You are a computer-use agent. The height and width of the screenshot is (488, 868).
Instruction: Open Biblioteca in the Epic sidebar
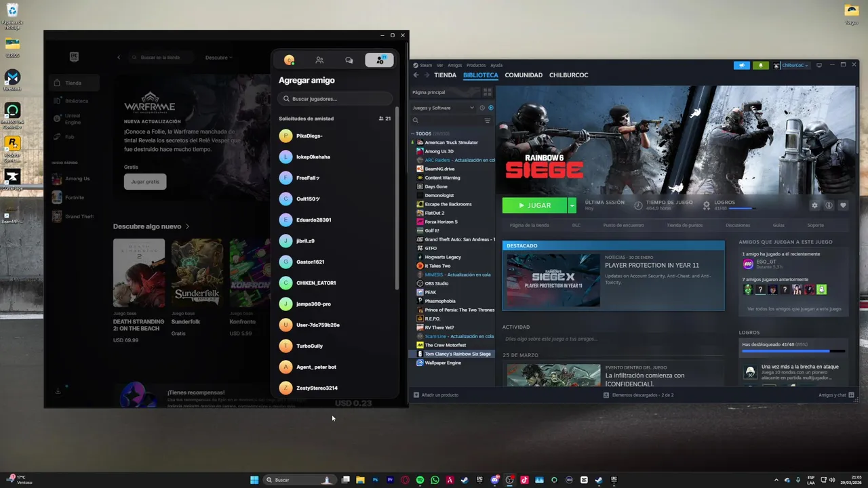coord(74,101)
